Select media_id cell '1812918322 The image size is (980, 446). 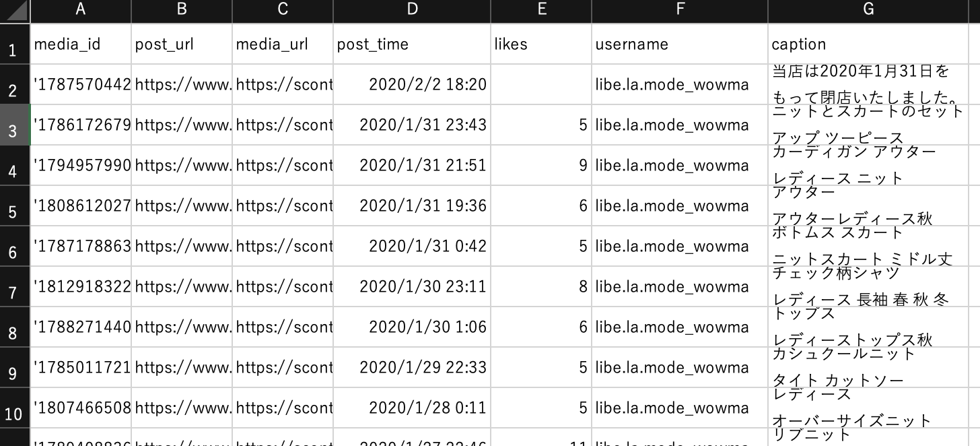pos(81,286)
